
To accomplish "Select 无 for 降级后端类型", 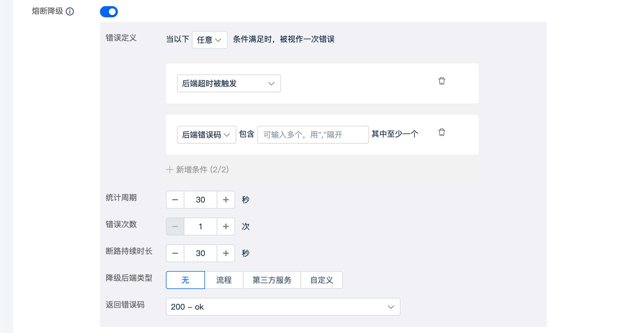I will 185,280.
